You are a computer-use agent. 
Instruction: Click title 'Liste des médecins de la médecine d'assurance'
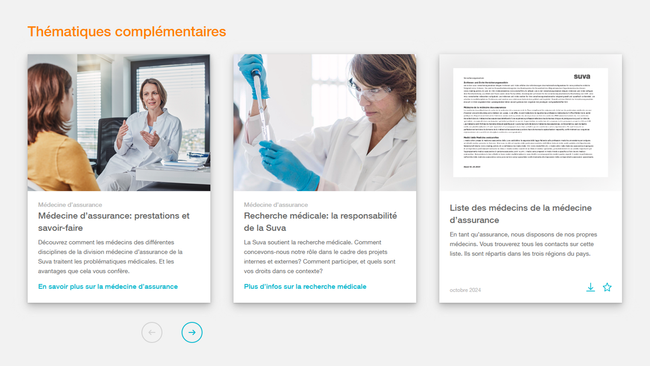pyautogui.click(x=521, y=214)
